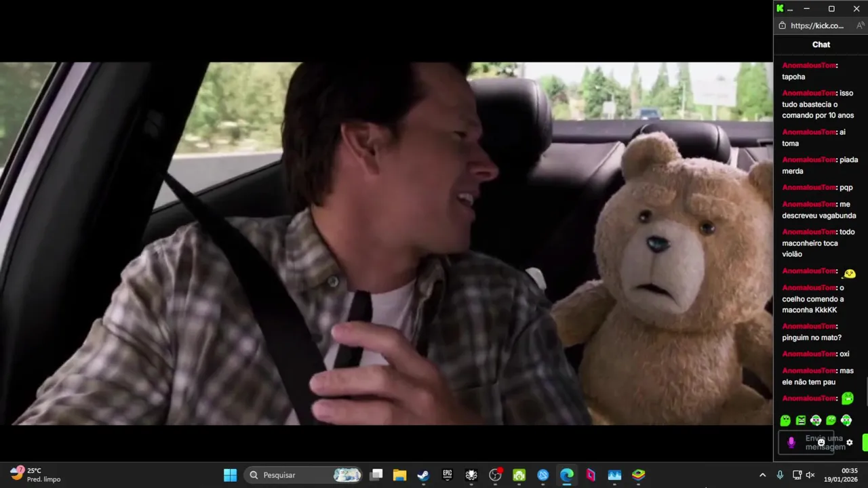Expand hidden system tray icons chevron
The image size is (868, 488).
coord(762,475)
